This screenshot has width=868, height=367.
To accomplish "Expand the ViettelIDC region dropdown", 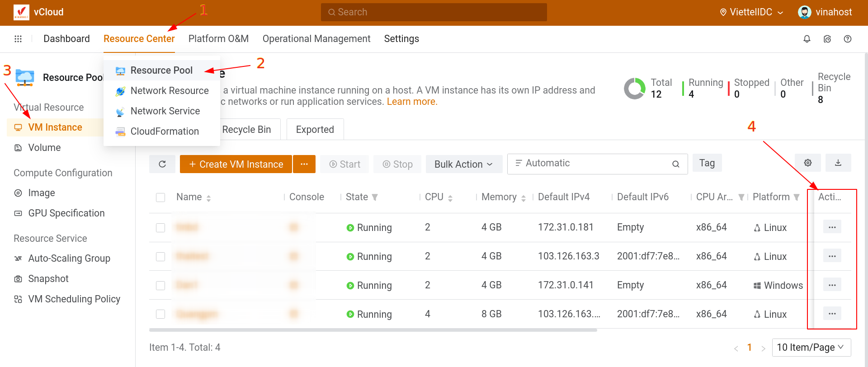I will pos(751,12).
